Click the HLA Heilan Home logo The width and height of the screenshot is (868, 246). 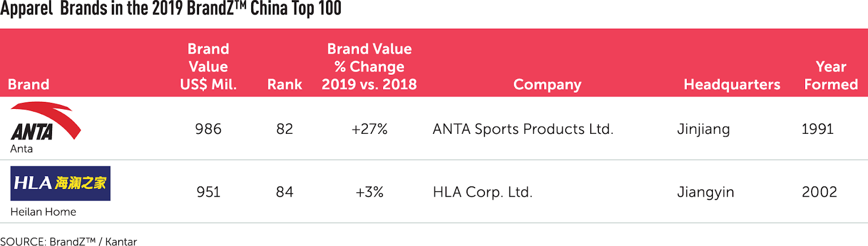tap(60, 183)
